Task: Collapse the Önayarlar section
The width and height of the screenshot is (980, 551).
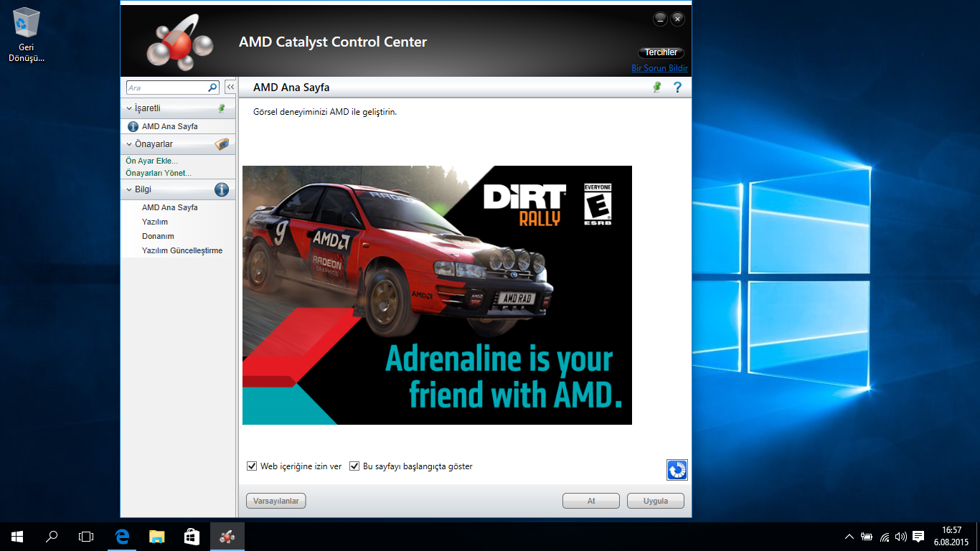Action: tap(129, 144)
